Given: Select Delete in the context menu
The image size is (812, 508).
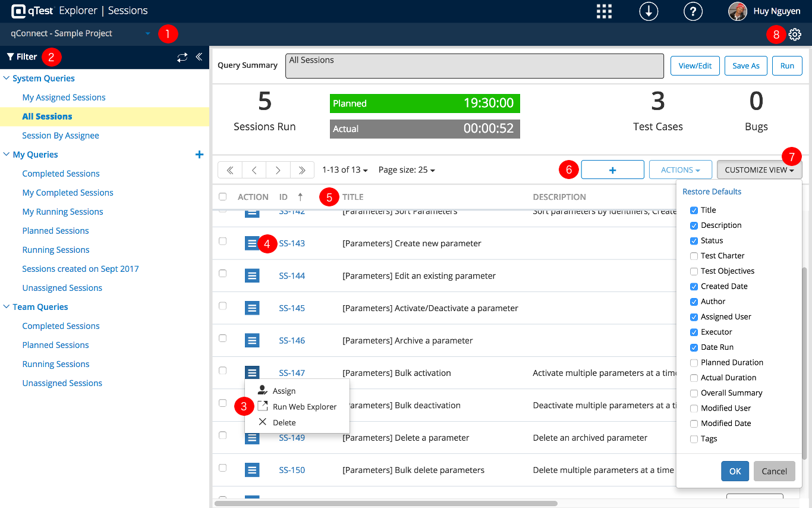Looking at the screenshot, I should [284, 422].
